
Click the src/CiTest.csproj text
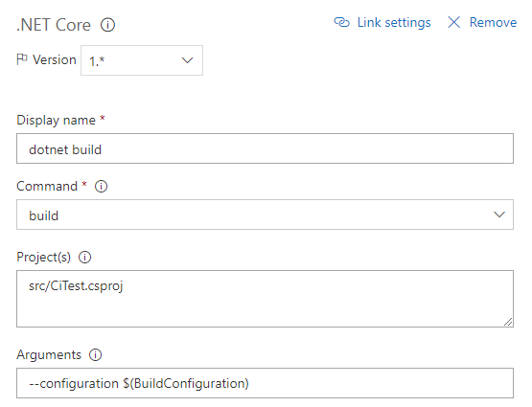(x=76, y=286)
